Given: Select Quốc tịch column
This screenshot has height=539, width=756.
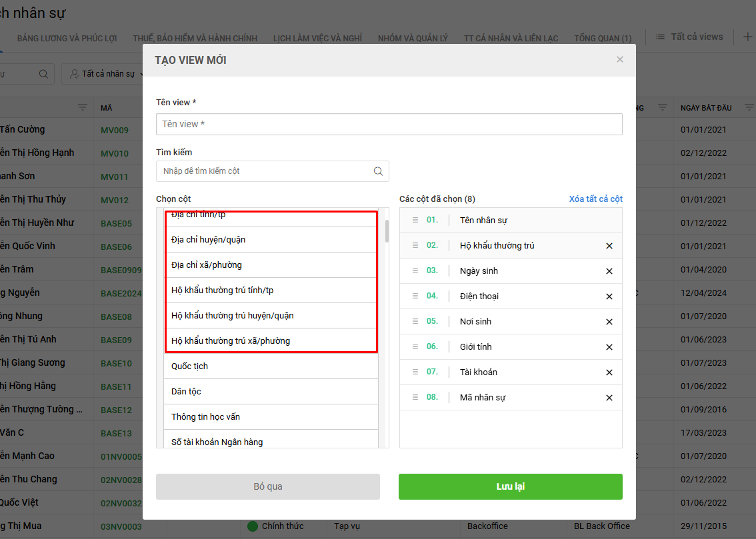Looking at the screenshot, I should (x=271, y=366).
